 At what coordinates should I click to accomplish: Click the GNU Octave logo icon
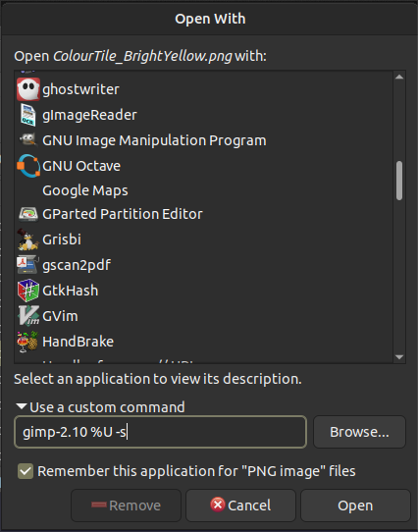(x=28, y=166)
